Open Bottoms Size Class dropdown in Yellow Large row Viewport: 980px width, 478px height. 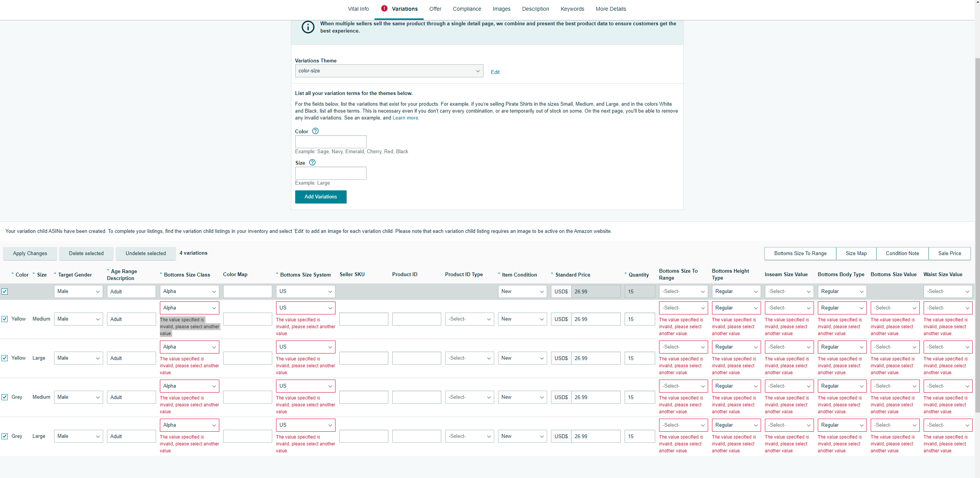point(189,347)
